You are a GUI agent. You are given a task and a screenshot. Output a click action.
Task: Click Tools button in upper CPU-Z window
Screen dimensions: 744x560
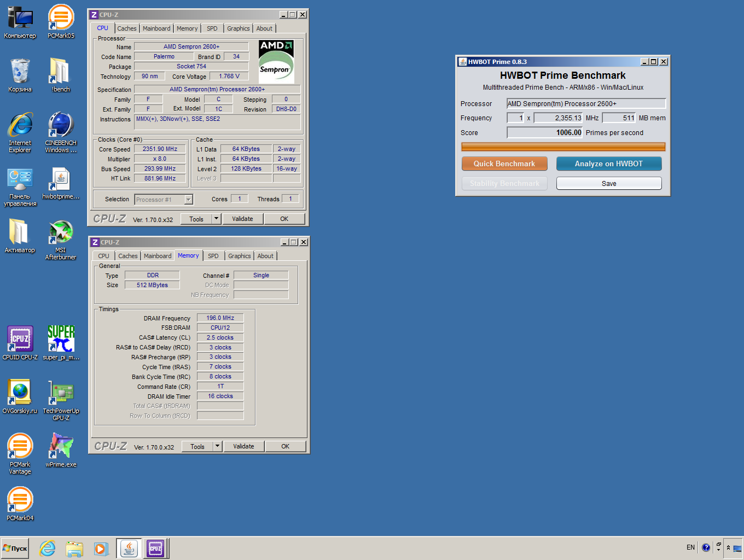point(196,219)
